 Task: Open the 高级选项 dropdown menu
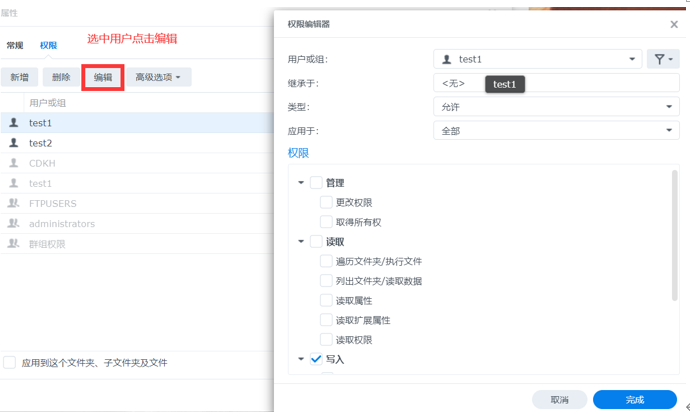point(158,77)
